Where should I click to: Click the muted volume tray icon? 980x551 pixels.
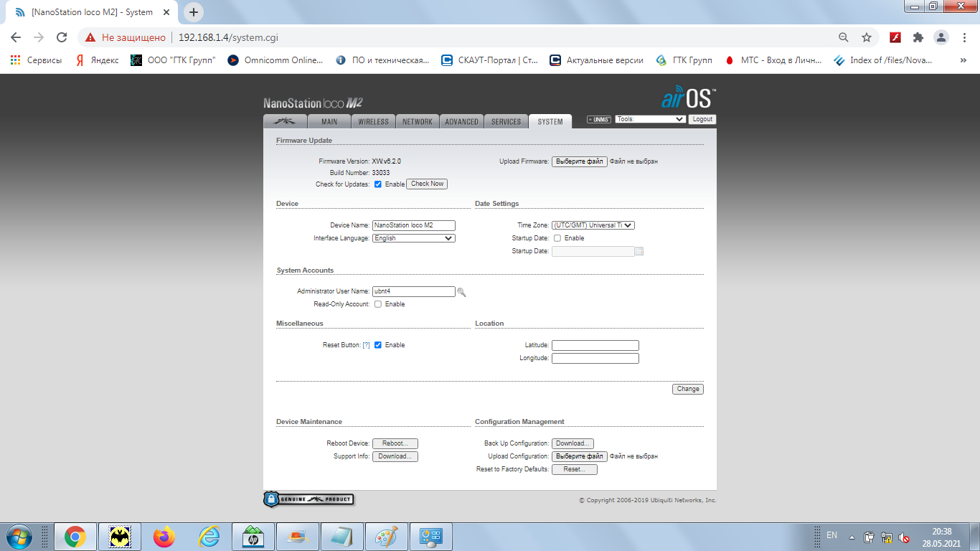(x=905, y=537)
